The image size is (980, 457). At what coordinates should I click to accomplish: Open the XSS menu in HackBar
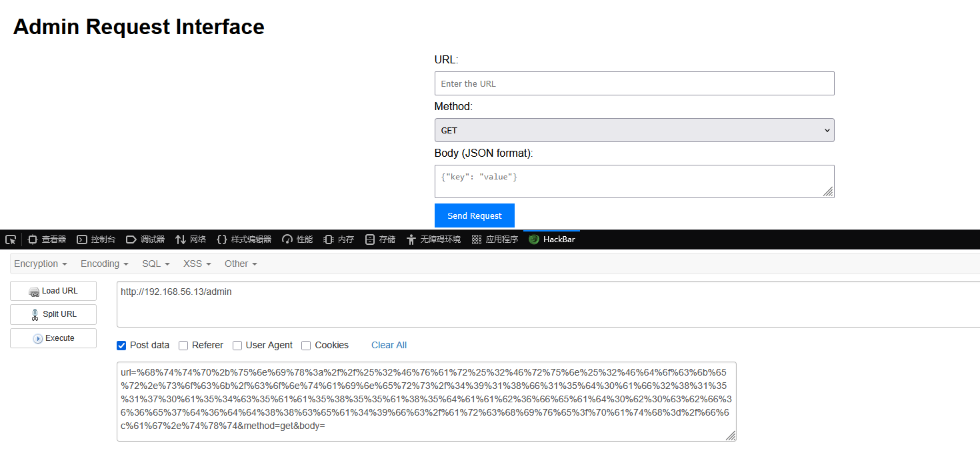(x=197, y=264)
